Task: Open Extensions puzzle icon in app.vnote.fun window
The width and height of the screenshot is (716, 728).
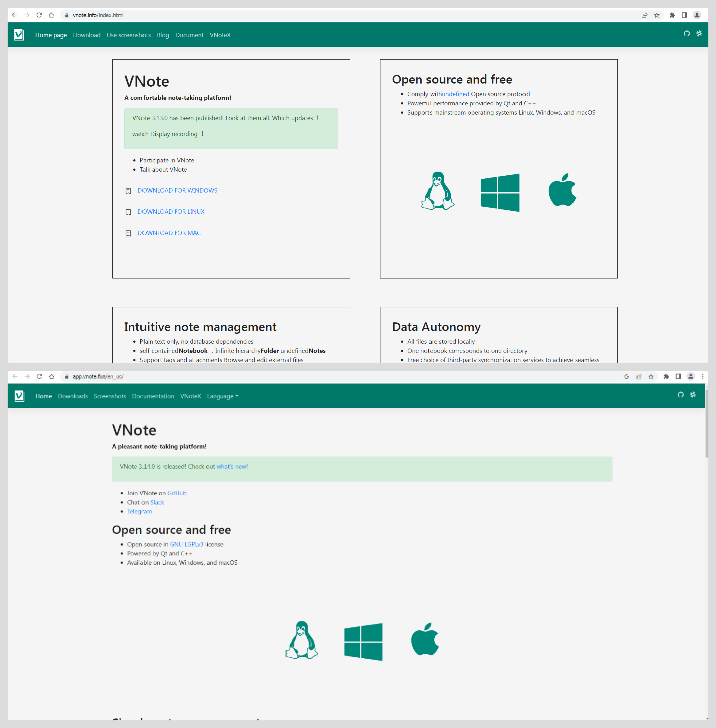Action: pos(666,376)
